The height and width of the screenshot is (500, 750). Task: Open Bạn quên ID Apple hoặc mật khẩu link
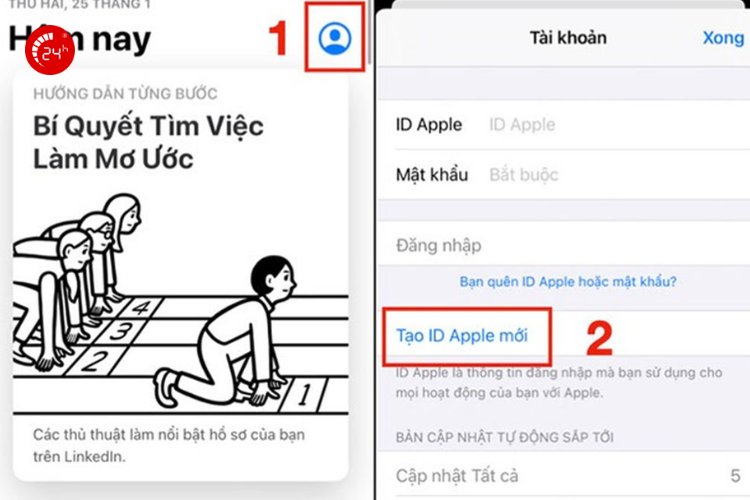(x=568, y=281)
